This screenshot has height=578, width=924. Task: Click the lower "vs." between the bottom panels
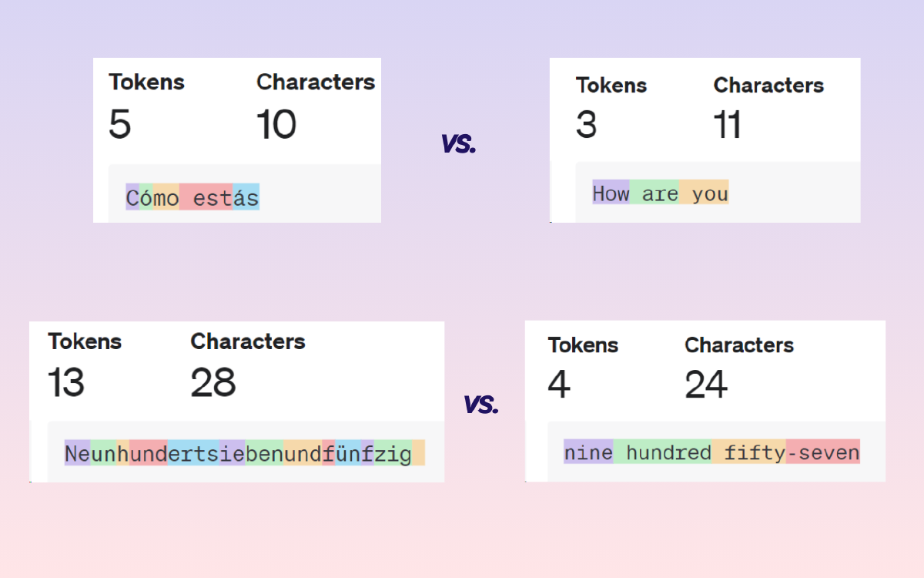click(x=480, y=404)
